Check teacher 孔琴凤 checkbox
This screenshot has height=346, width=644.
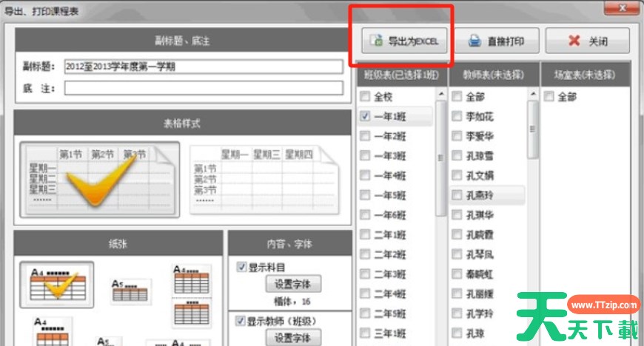coord(457,254)
